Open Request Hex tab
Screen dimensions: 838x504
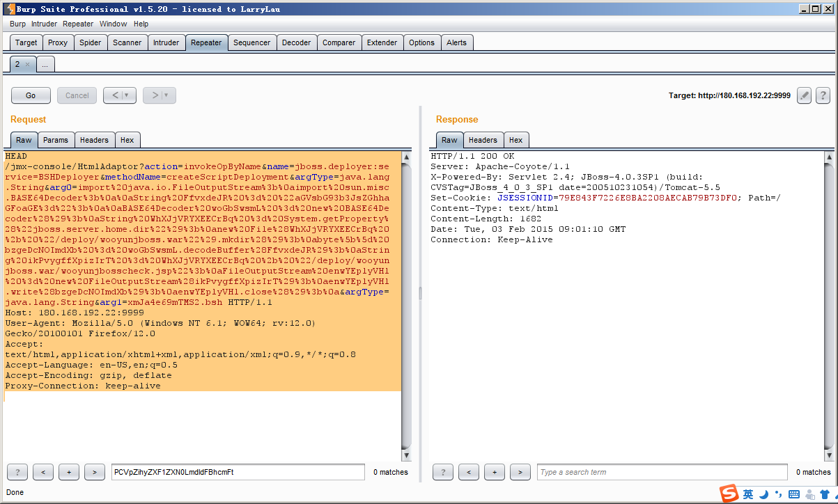coord(127,140)
